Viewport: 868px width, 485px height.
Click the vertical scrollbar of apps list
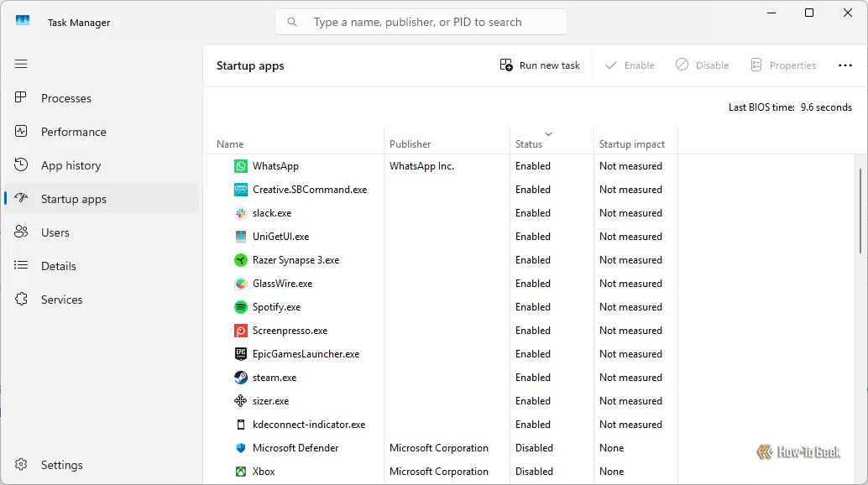click(860, 210)
